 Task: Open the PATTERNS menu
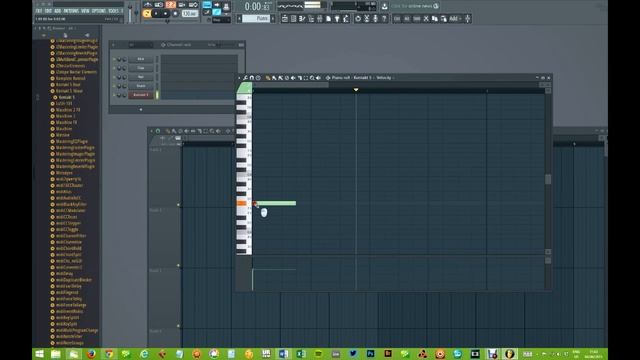(x=71, y=11)
